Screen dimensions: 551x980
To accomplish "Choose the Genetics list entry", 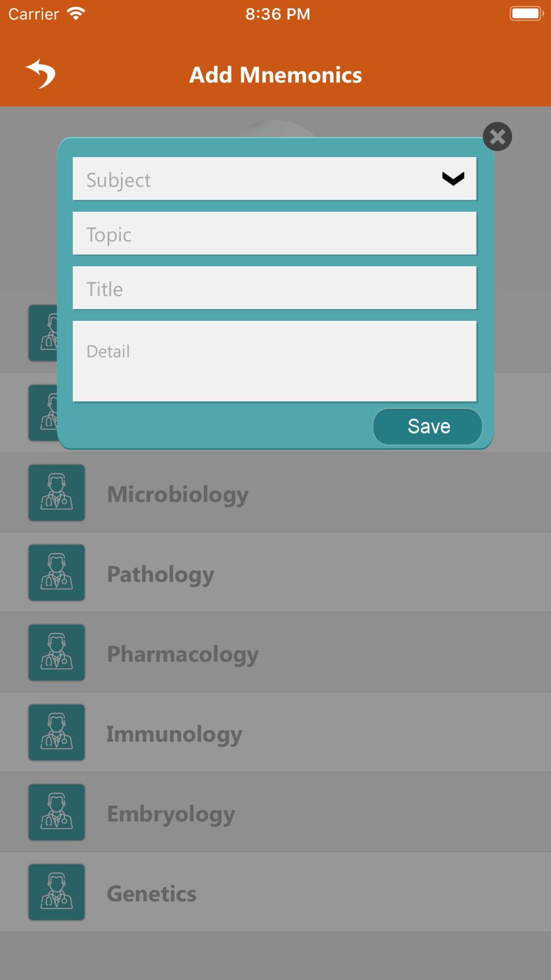I will [275, 892].
